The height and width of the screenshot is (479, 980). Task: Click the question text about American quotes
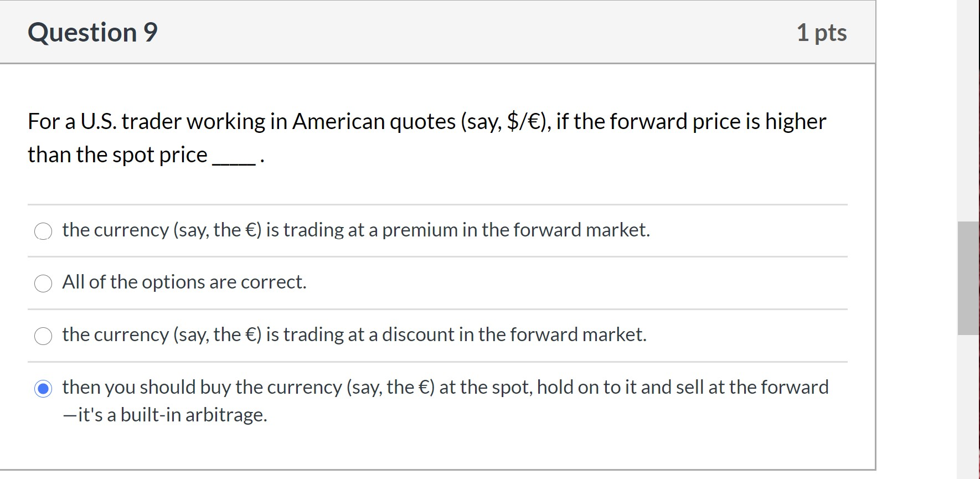tap(426, 121)
